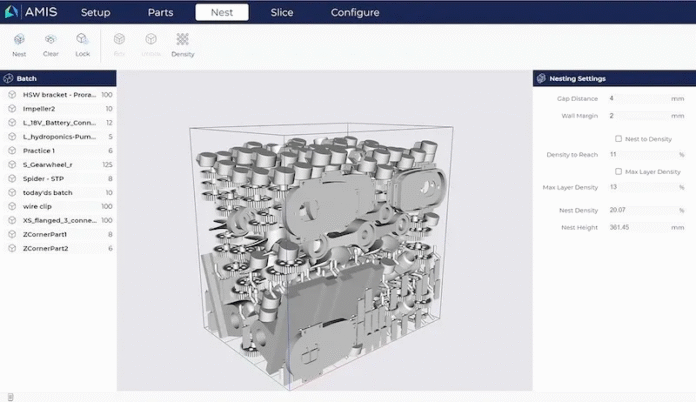Click the Clear nest icon
This screenshot has height=402, width=696.
coord(51,39)
